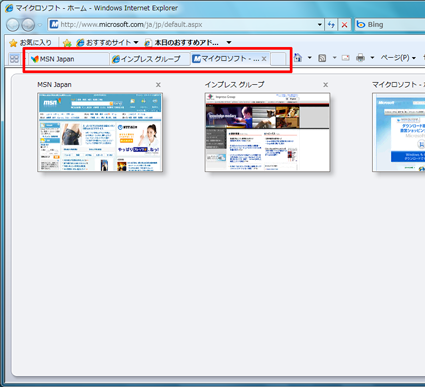The width and height of the screenshot is (425, 387).
Task: Expand the おすすめサイト dropdown arrow
Action: tap(136, 42)
